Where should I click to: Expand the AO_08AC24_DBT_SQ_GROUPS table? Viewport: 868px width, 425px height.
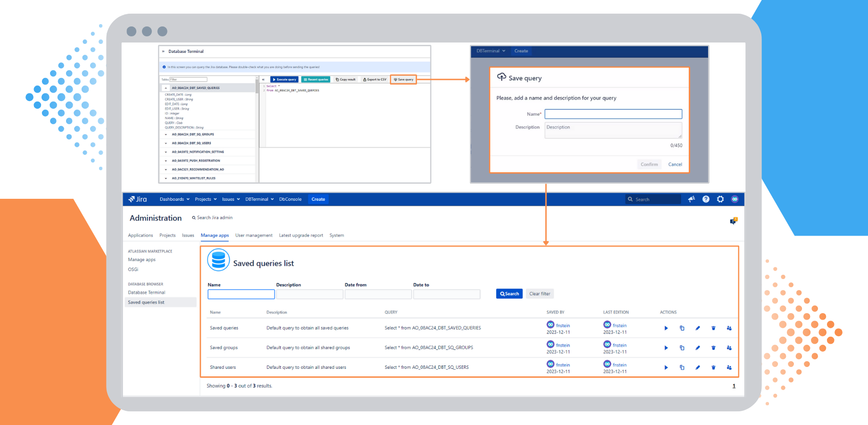[x=166, y=135]
